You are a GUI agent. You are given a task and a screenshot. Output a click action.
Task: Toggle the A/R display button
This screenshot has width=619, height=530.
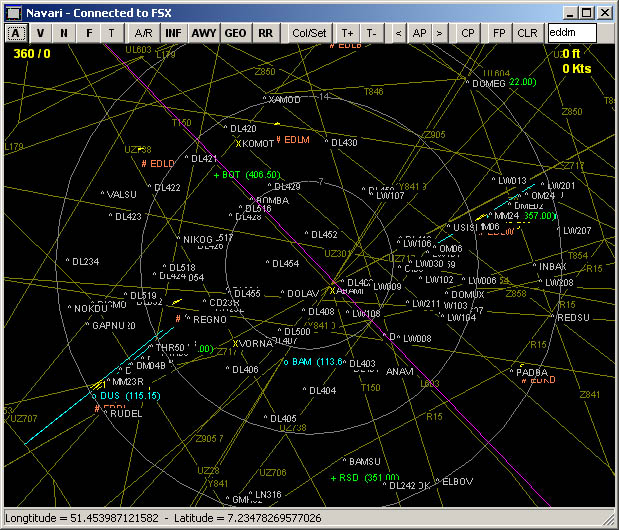click(143, 33)
